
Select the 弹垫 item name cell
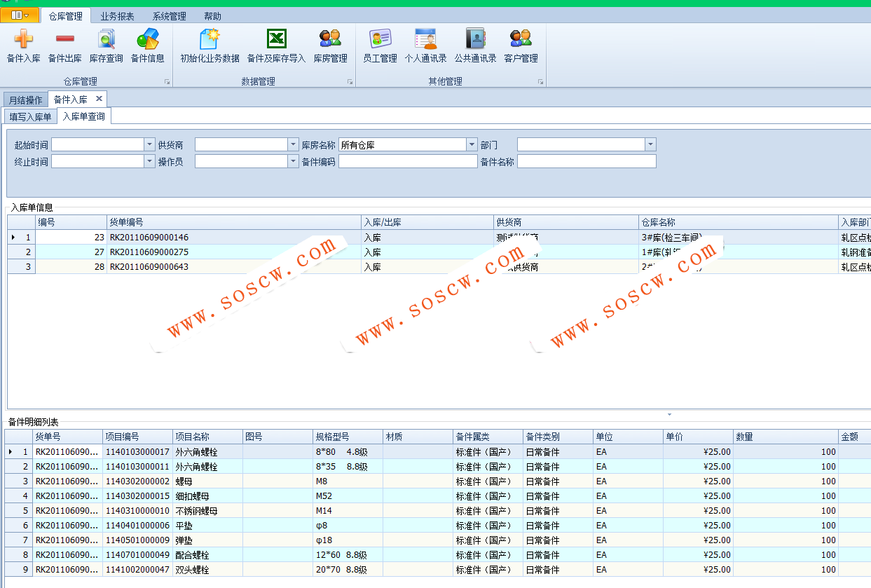[x=207, y=540]
